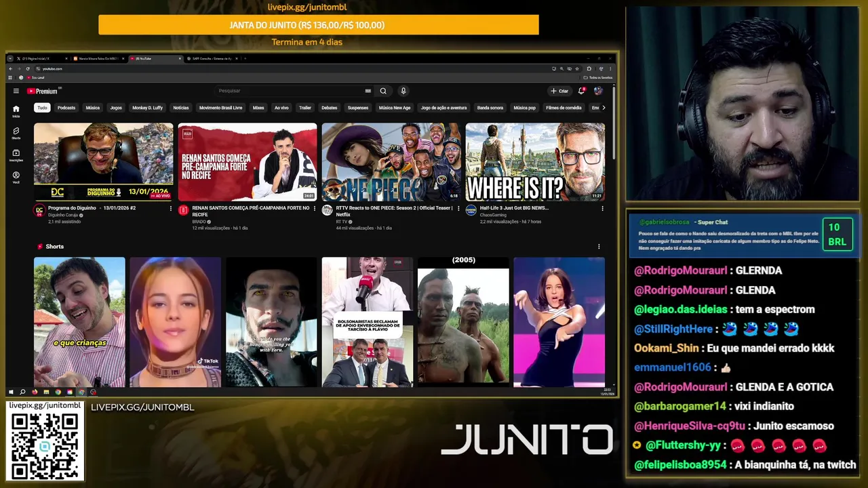Open options menu for RENAN SANTOS video

pos(315,209)
